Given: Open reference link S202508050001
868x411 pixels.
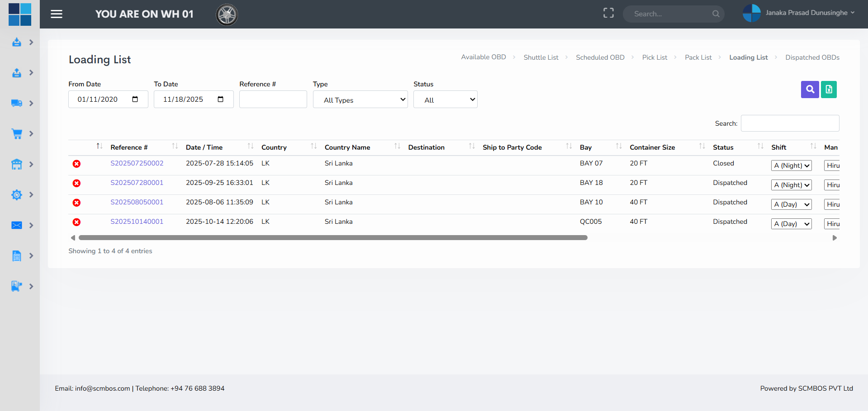Looking at the screenshot, I should click(x=137, y=202).
